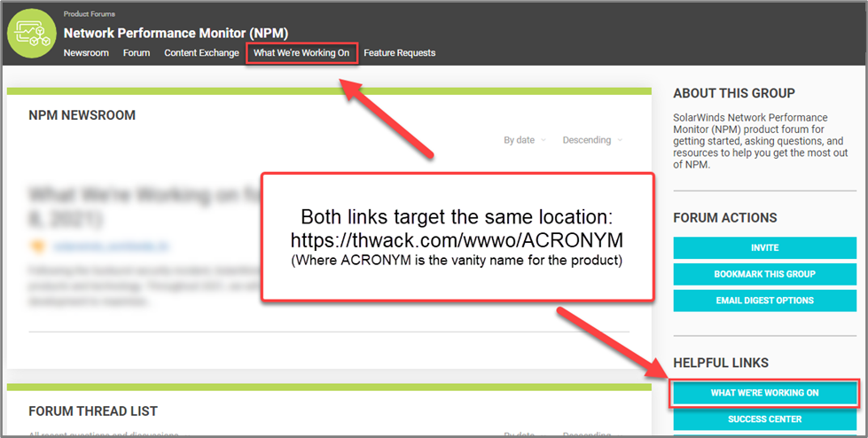Click the Helpful Links heading
Screen dimensions: 868x438
click(x=721, y=364)
